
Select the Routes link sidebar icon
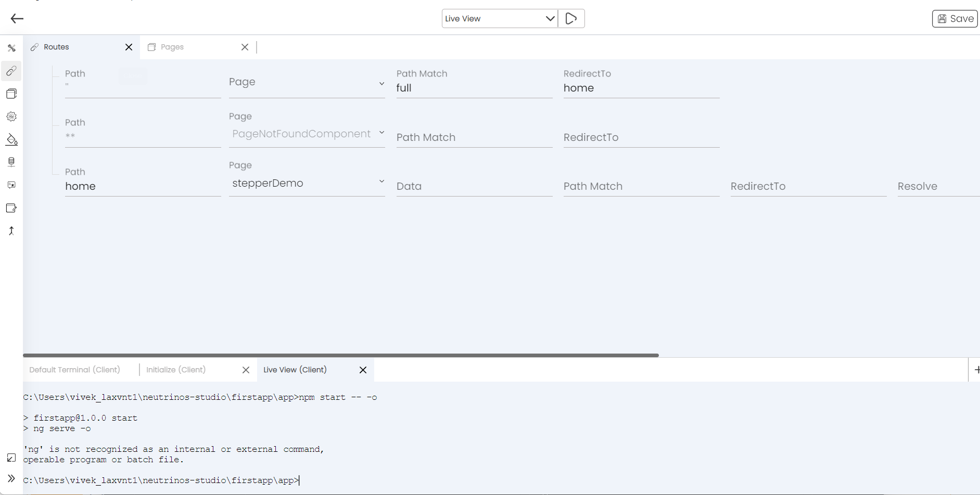tap(11, 71)
